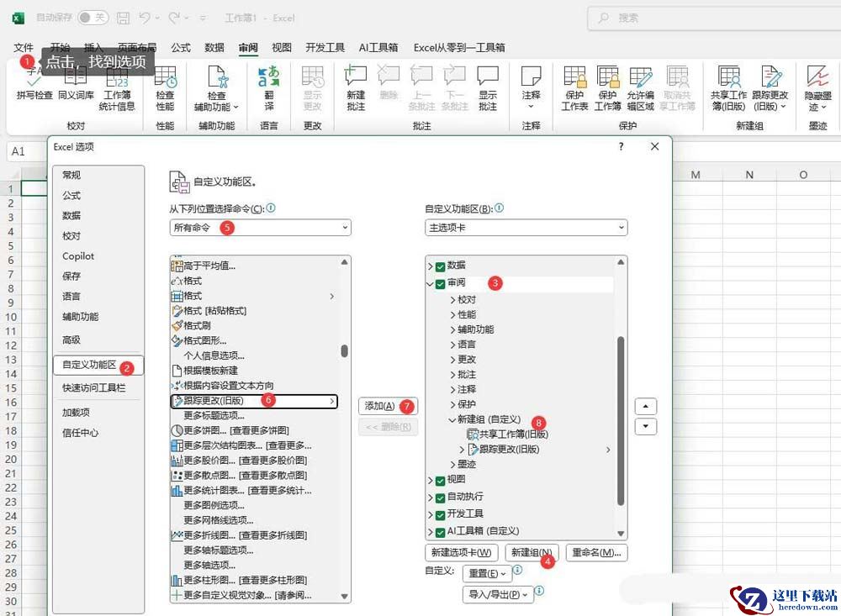Click the 保护工作簿 icon
Image resolution: width=841 pixels, height=616 pixels.
tap(607, 87)
